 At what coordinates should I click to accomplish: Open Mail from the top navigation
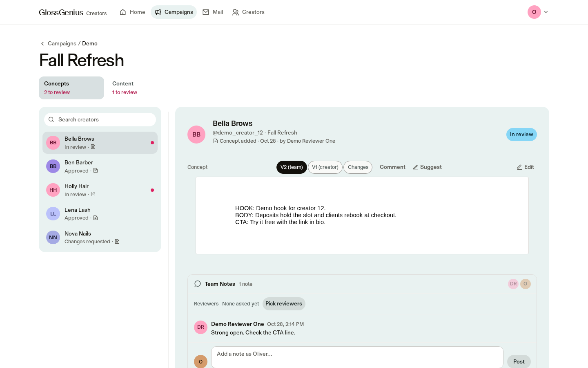coord(213,12)
